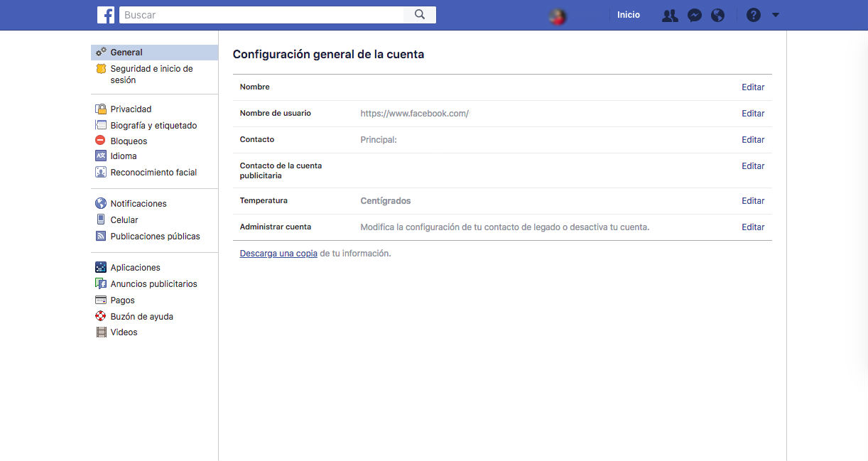Go to Inicio in the top bar
Image resolution: width=868 pixels, height=461 pixels.
[x=629, y=15]
